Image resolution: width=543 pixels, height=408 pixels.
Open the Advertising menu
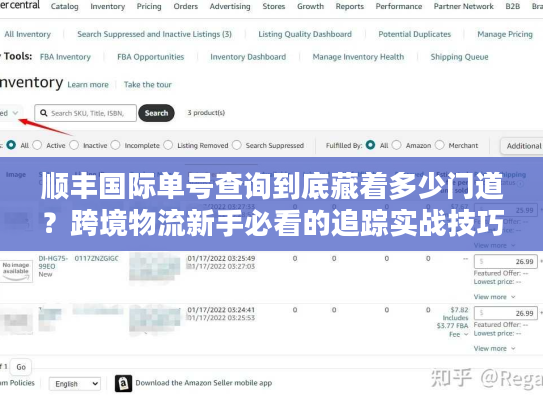coord(230,6)
